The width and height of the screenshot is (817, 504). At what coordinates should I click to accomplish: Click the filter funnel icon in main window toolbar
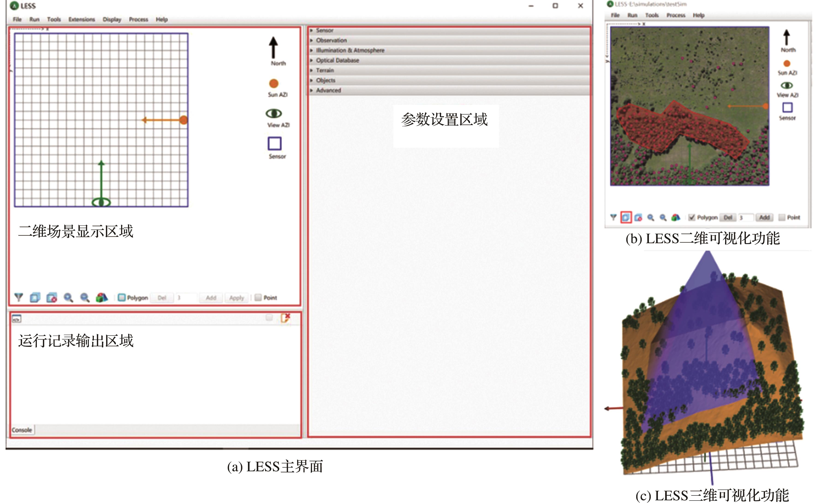19,297
